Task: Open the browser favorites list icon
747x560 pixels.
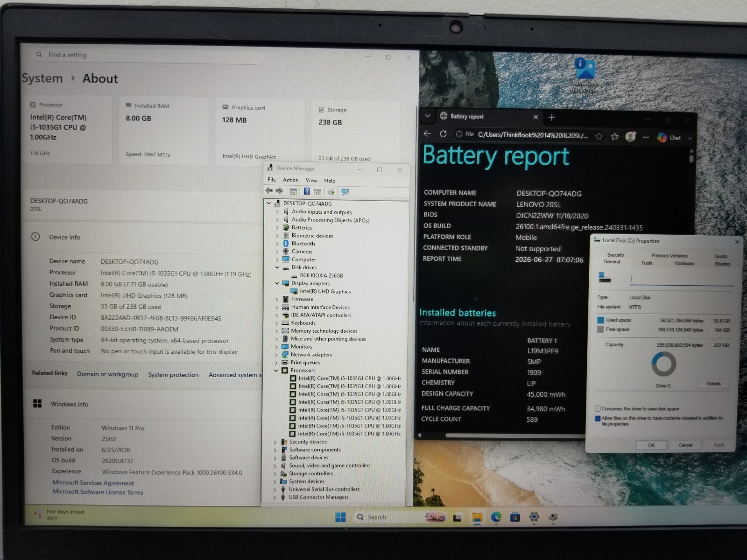Action: coord(614,136)
